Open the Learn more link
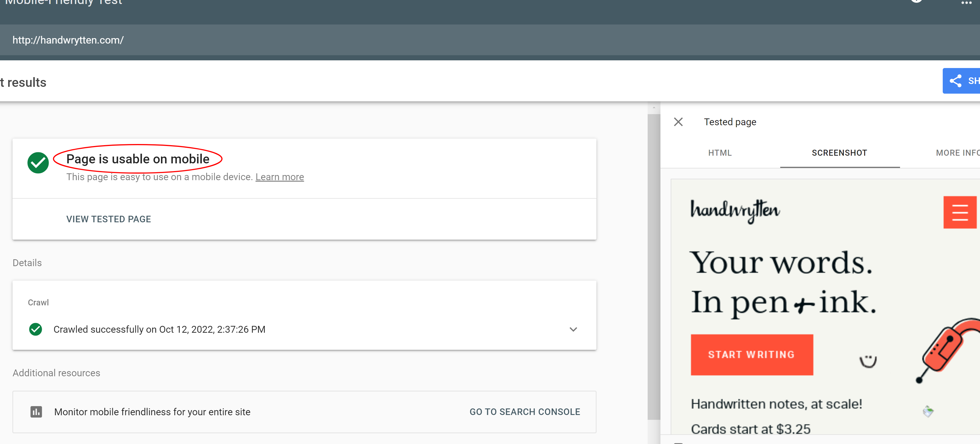This screenshot has width=980, height=444. (x=280, y=176)
